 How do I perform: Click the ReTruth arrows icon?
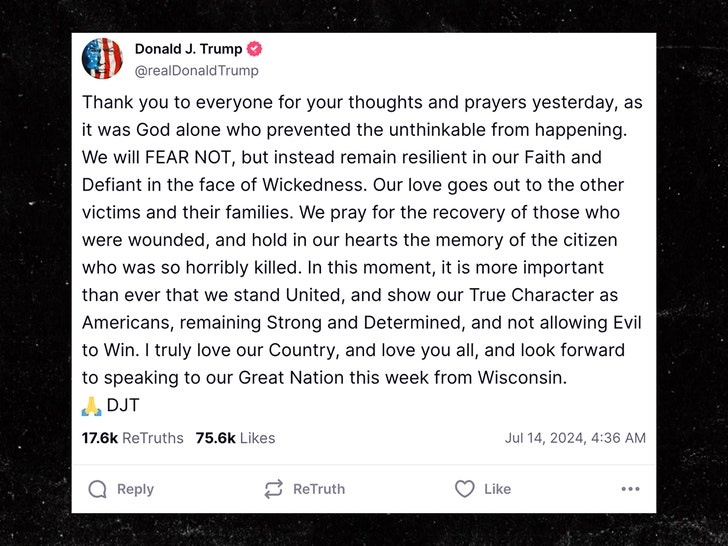point(273,489)
